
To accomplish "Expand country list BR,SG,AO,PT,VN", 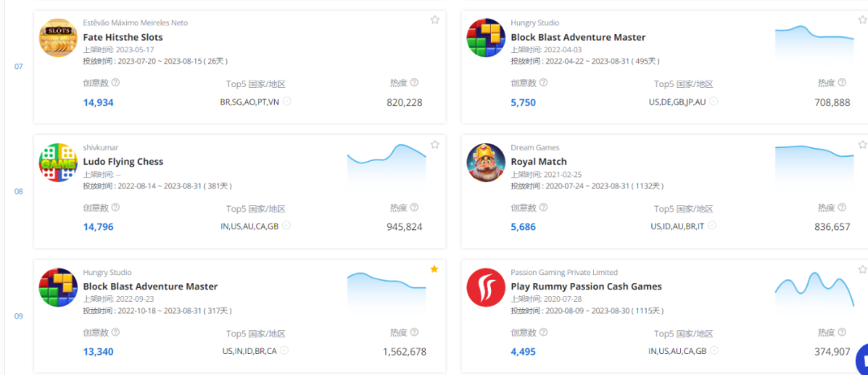I will tap(287, 102).
